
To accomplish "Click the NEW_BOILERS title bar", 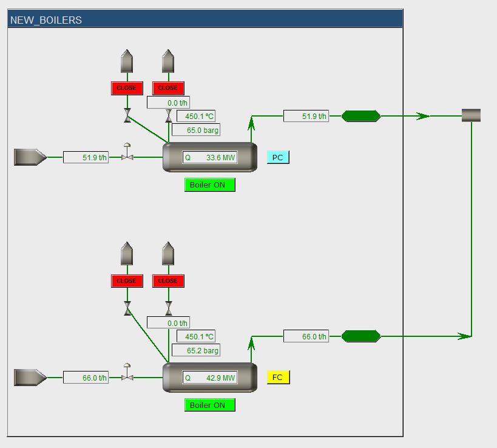I will click(205, 19).
